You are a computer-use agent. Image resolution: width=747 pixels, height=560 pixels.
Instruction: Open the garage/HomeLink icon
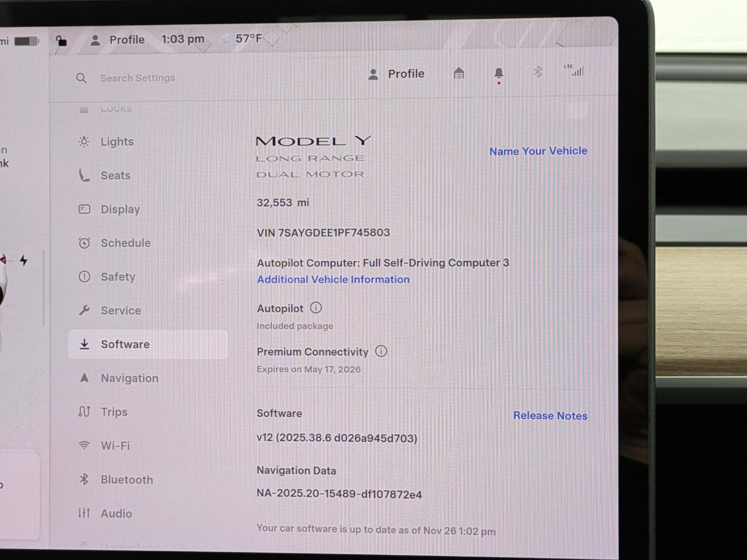459,73
